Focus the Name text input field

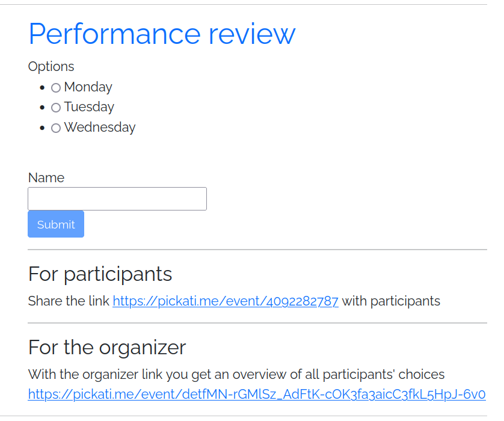click(117, 198)
